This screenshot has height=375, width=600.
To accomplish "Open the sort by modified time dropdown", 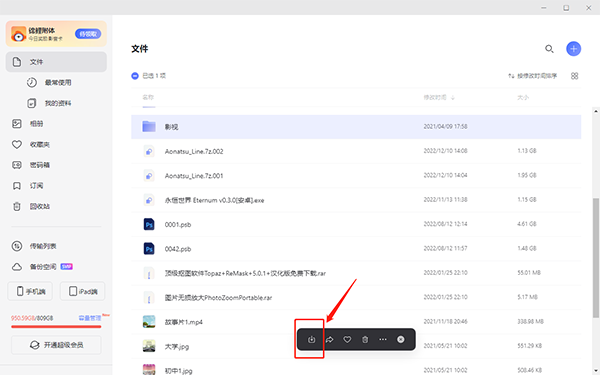I will point(533,76).
